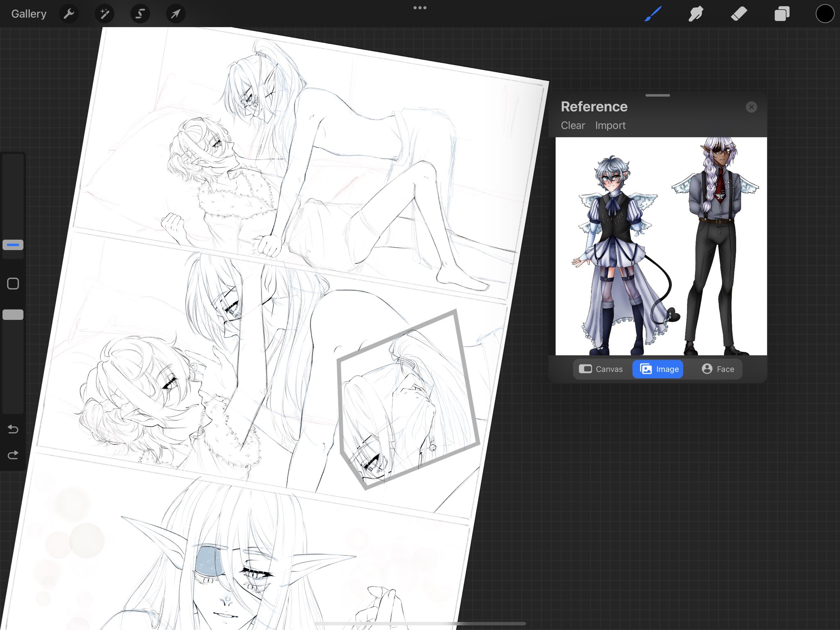Tap the Undo arrow
The height and width of the screenshot is (630, 840).
(x=13, y=429)
